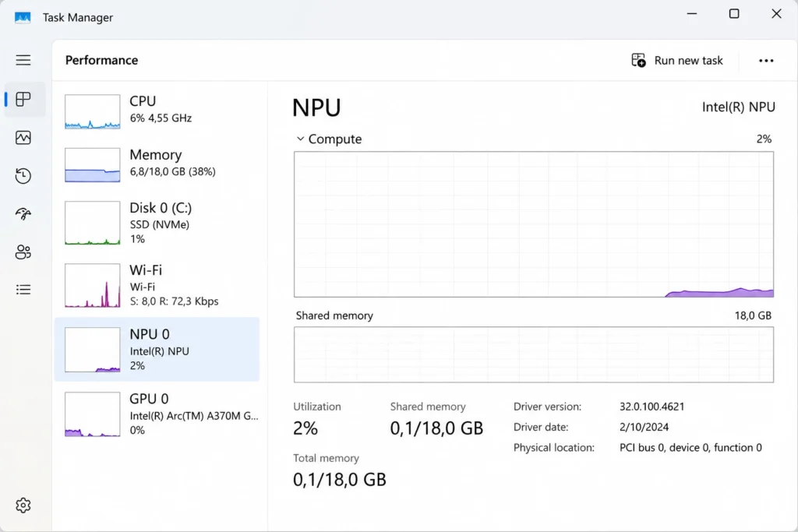This screenshot has width=798, height=532.
Task: Click the Intel(R) Arc(TM) A370M GPU name
Action: (x=194, y=415)
